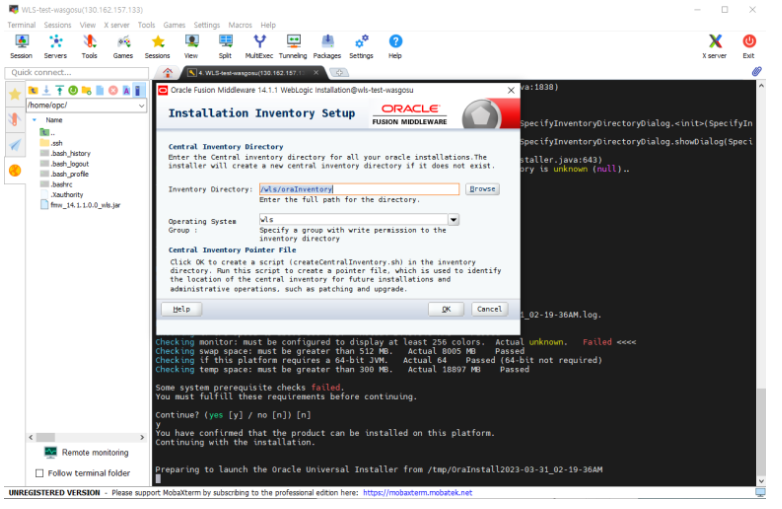Click Browse next to Inventory Directory
This screenshot has width=782, height=509.
click(x=483, y=189)
